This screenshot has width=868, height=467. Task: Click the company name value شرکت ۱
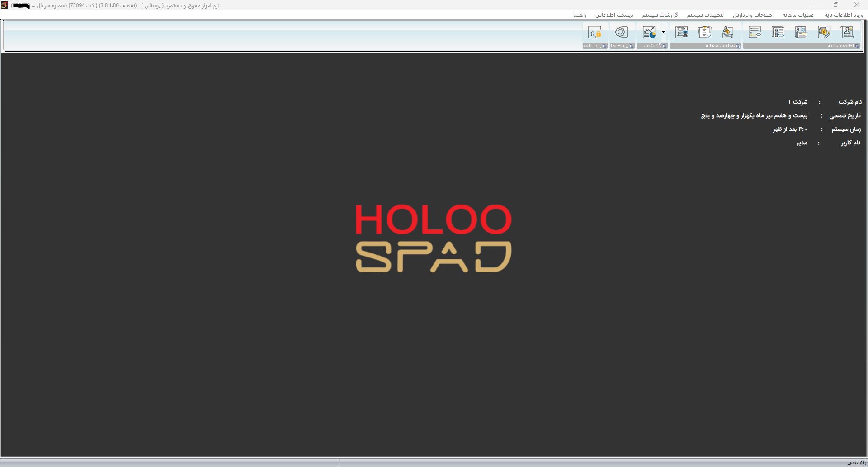click(798, 102)
